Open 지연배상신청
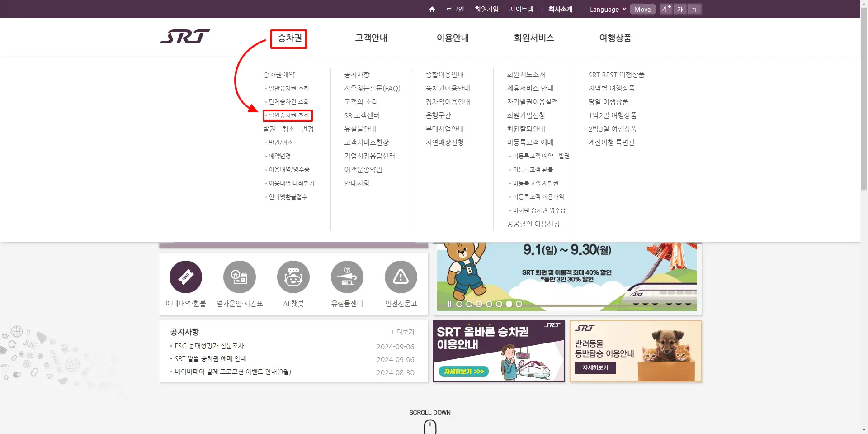This screenshot has height=434, width=868. click(x=444, y=143)
